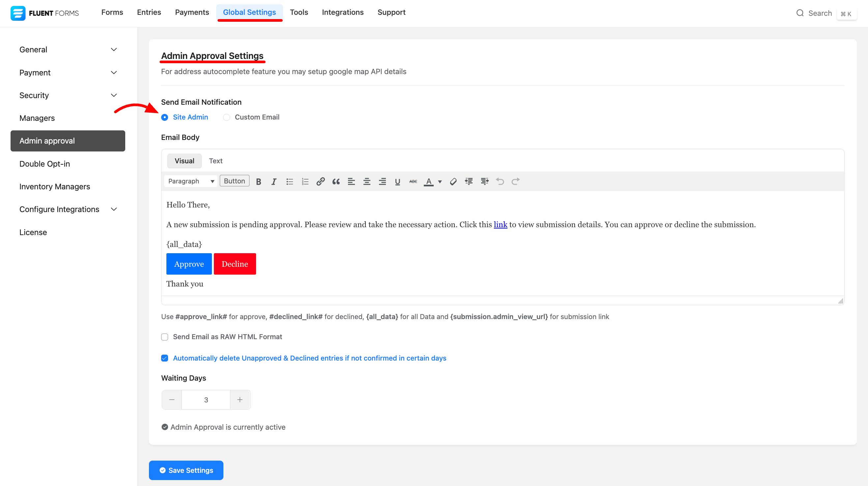Switch to the Text editor tab

coord(215,161)
